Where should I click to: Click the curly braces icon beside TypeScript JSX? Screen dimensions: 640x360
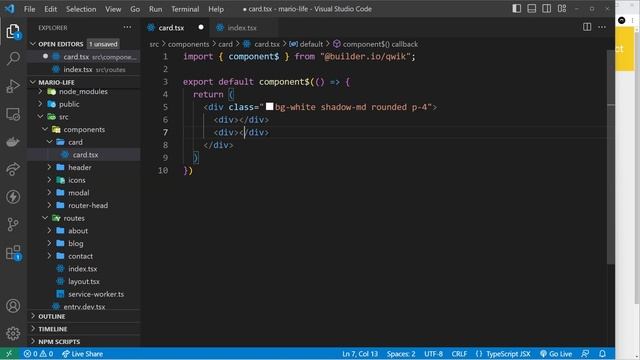pos(479,354)
